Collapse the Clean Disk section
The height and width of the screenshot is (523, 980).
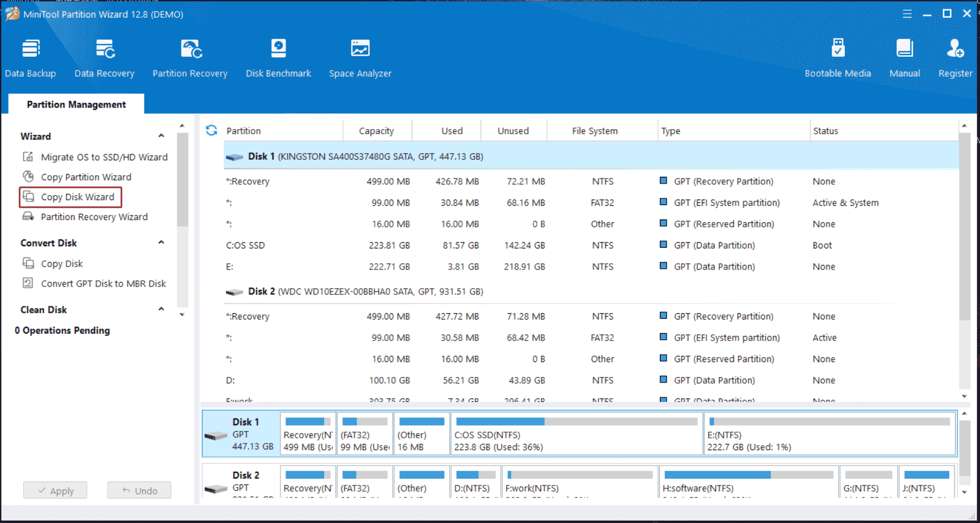pos(161,309)
